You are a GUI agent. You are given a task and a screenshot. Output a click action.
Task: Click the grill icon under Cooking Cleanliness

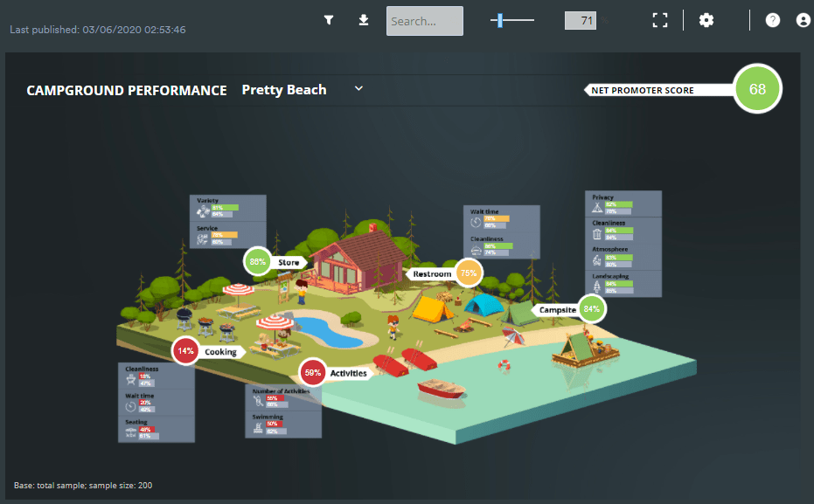click(130, 380)
